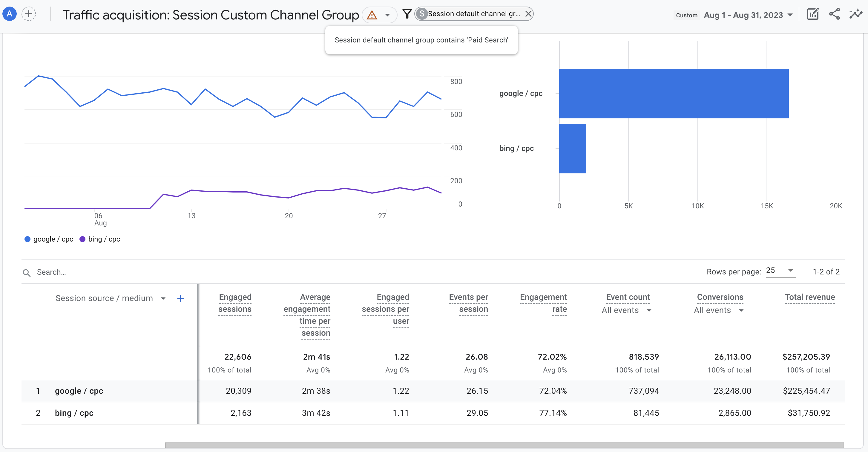Image resolution: width=868 pixels, height=452 pixels.
Task: Add a secondary dimension with plus icon
Action: 181,298
